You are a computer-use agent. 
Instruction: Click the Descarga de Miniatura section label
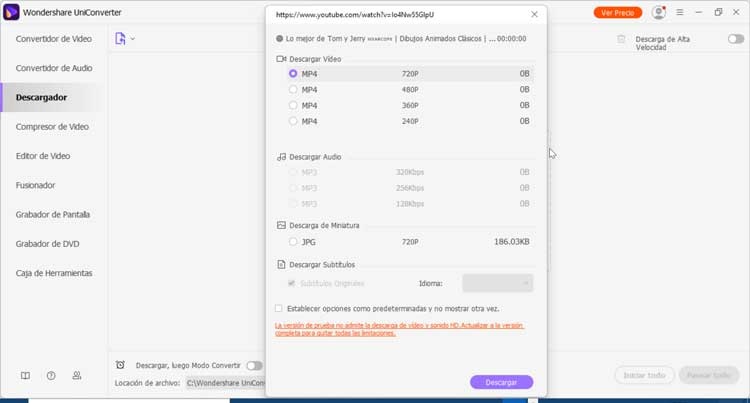point(324,225)
